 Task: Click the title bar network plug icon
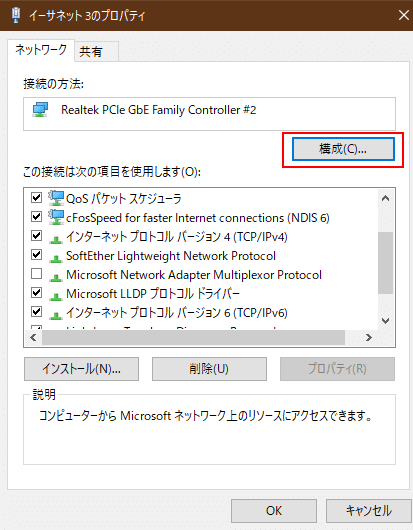[x=16, y=15]
